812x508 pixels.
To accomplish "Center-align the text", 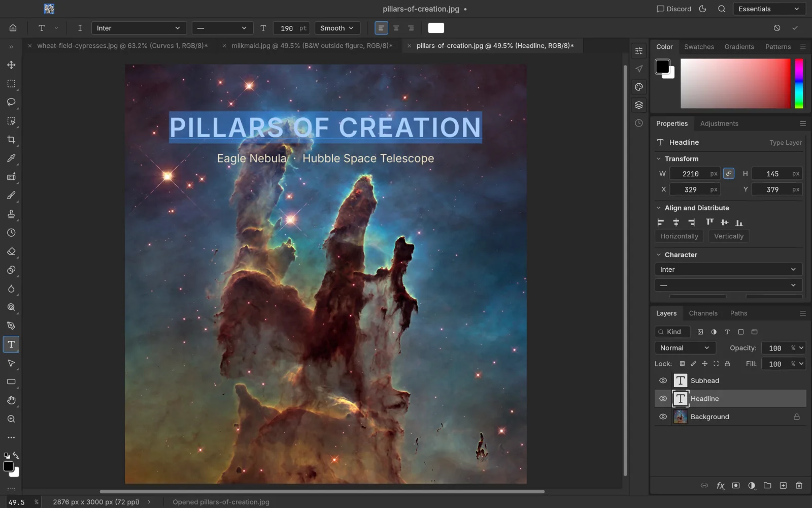I will coord(396,28).
